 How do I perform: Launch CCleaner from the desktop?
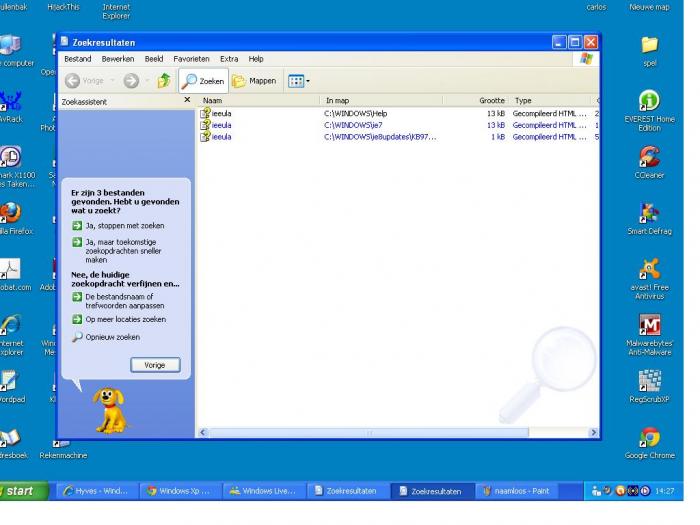pos(648,161)
